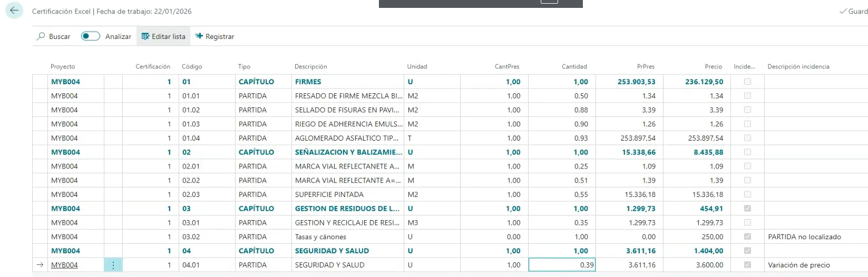The image size is (868, 277).
Task: Toggle incidence checkbox for row 01.01
Action: point(747,96)
